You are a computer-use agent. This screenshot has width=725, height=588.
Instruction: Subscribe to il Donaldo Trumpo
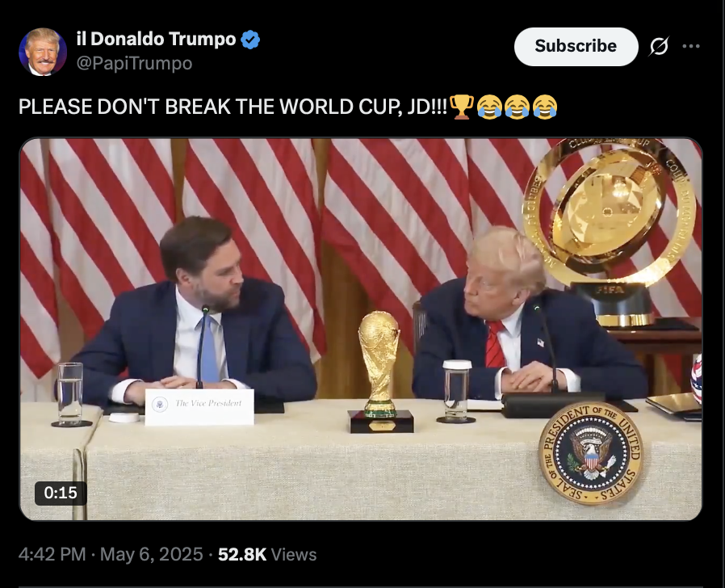click(x=576, y=46)
